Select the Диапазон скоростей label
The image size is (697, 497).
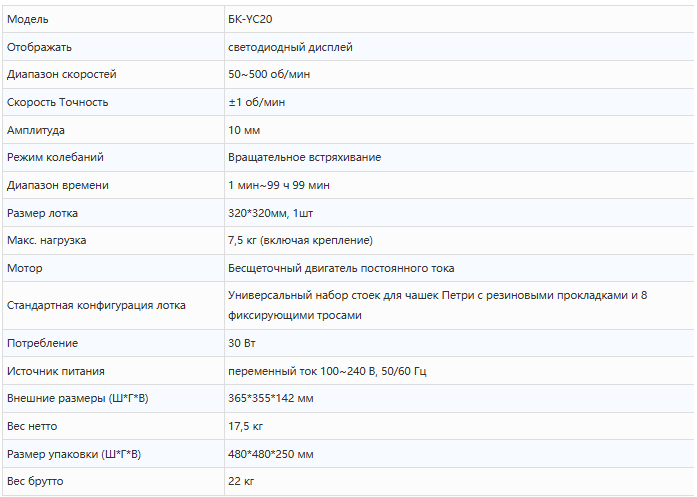click(62, 74)
